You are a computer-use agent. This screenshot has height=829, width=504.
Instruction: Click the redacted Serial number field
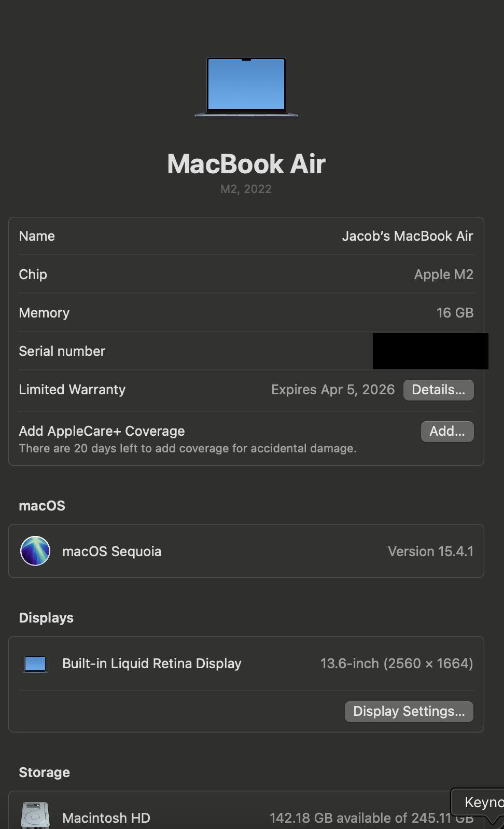430,351
